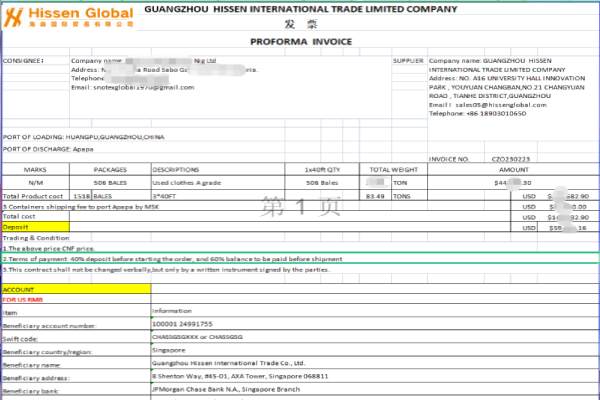Select the 2.Terms of payment line

[x=172, y=259]
